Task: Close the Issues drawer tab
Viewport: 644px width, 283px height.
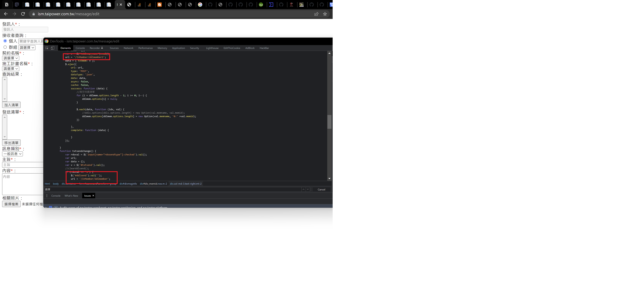Action: coord(93,196)
